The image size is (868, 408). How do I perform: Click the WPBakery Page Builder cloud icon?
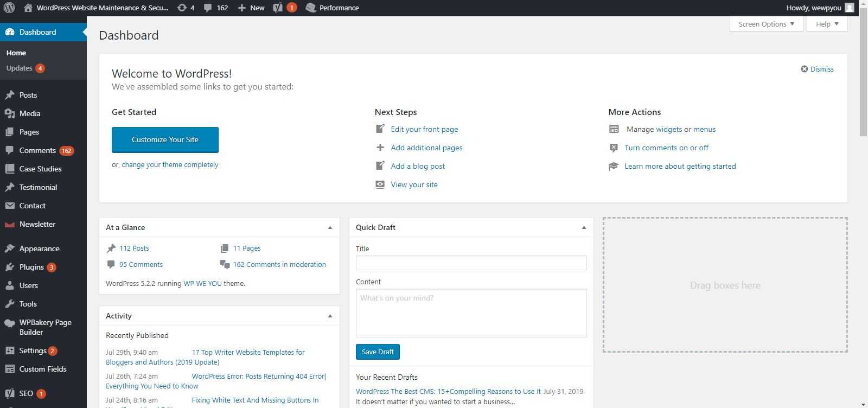pos(10,323)
